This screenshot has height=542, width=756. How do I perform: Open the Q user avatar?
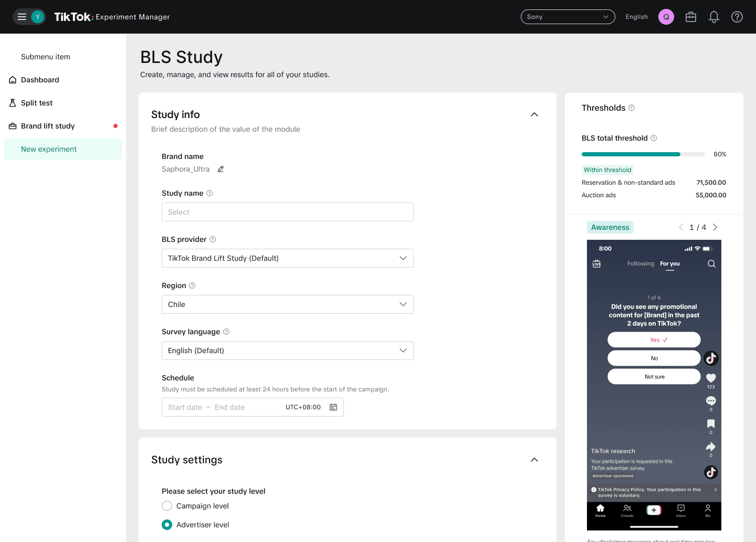coord(666,17)
